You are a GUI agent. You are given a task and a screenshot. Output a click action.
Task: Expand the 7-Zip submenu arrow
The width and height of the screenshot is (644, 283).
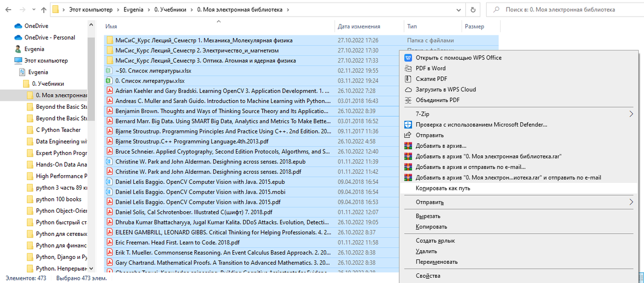[631, 114]
